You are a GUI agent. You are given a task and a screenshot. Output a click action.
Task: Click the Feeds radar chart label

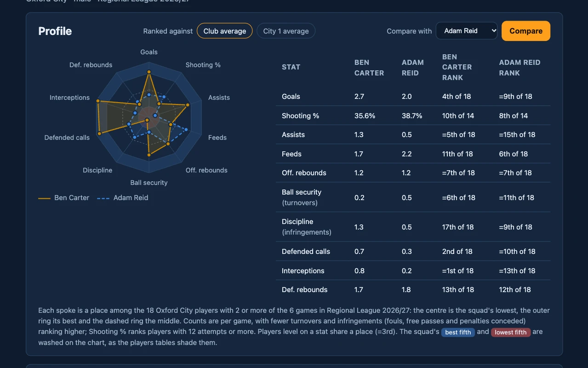pyautogui.click(x=217, y=138)
